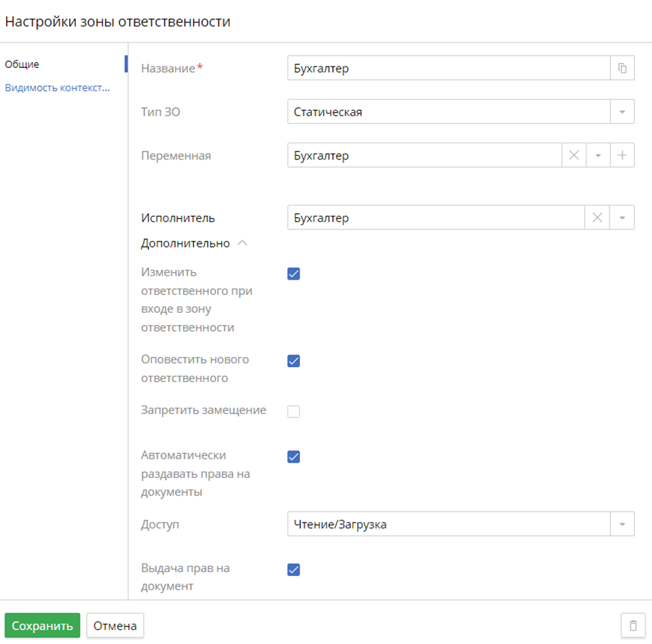Image resolution: width=652 pixels, height=644 pixels.
Task: Collapse the Дополнительно section
Action: 242,244
